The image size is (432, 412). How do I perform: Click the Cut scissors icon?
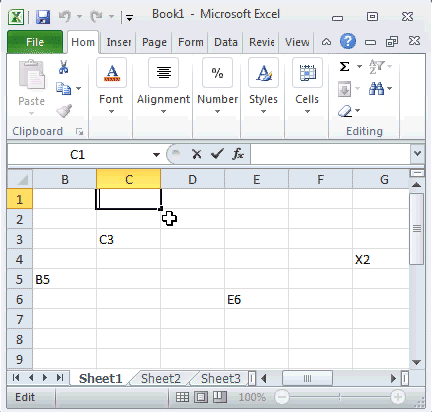point(63,67)
